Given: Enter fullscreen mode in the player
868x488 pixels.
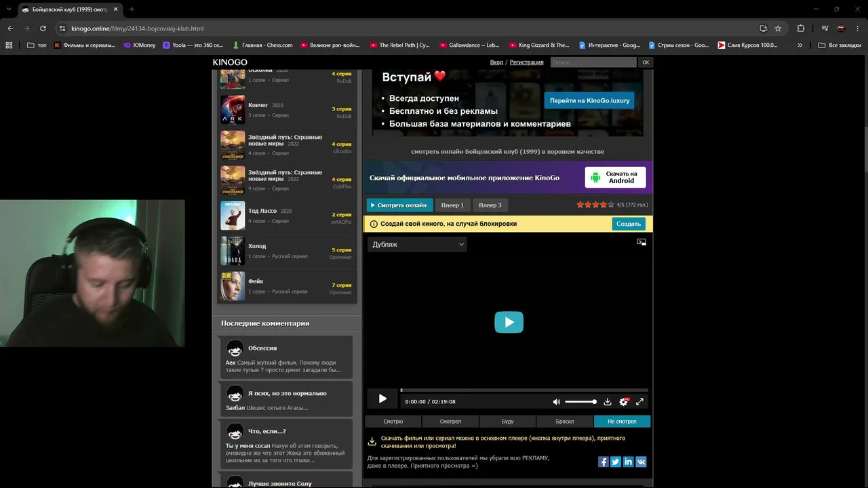Looking at the screenshot, I should [x=639, y=402].
